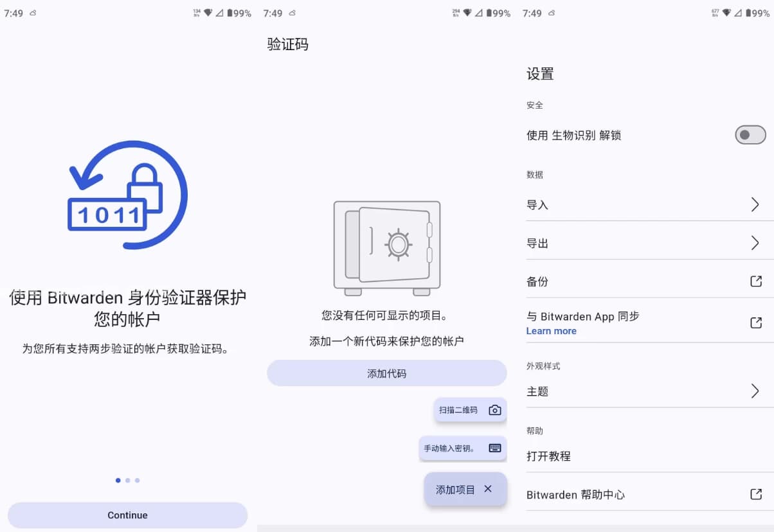Tap the external link icon beside 与 Bitwarden App 同步
Viewport: 774px width, 532px height.
pos(757,323)
